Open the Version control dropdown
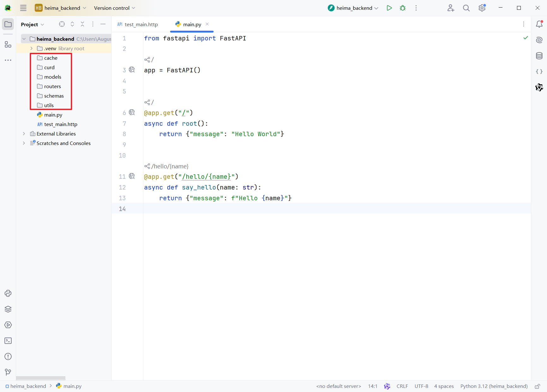Viewport: 547px width, 392px height. coord(114,8)
